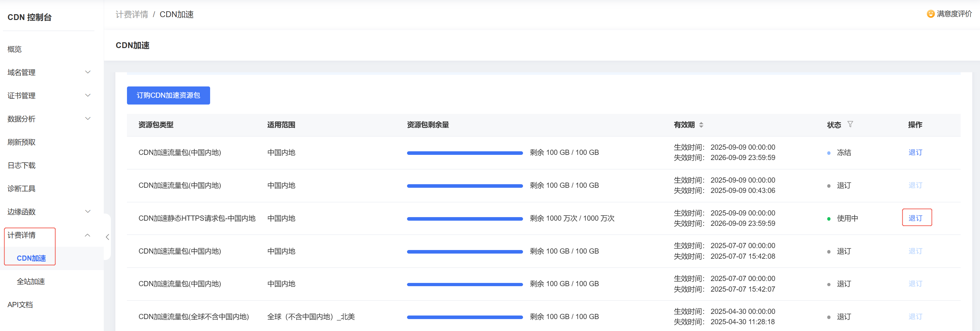The image size is (980, 331).
Task: Click 数据分析 sidebar label
Action: [21, 119]
